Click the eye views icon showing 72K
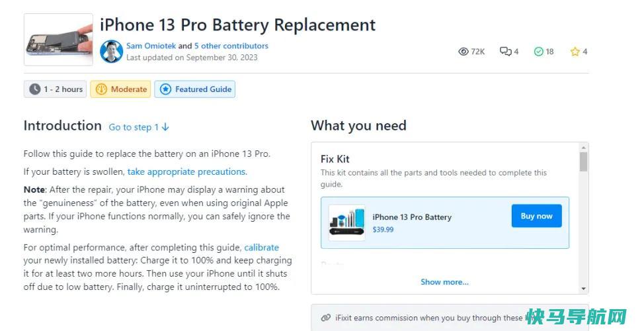 (463, 52)
